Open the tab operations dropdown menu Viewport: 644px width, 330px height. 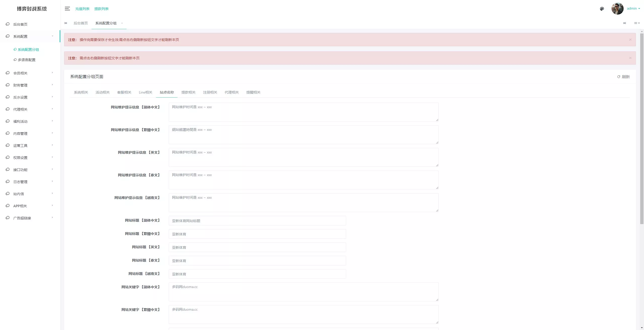tap(637, 23)
